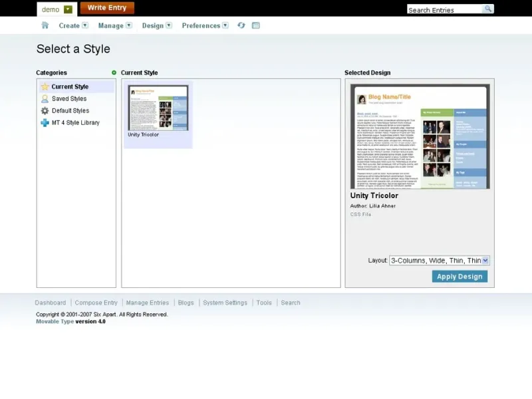The height and width of the screenshot is (399, 532).
Task: Expand the Manage menu arrow
Action: [129, 25]
